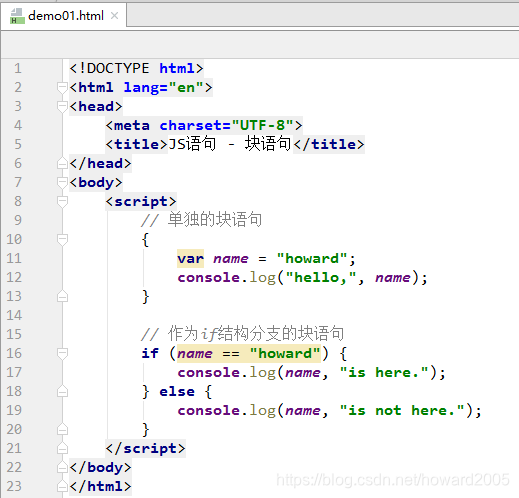Toggle the closing html fold marker line 23
519x498 pixels.
(62, 486)
